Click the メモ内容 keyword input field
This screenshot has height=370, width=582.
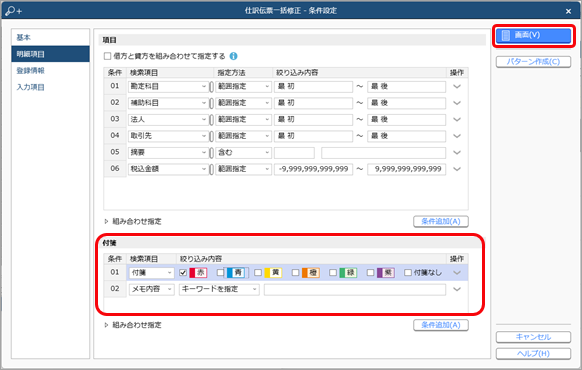(355, 289)
